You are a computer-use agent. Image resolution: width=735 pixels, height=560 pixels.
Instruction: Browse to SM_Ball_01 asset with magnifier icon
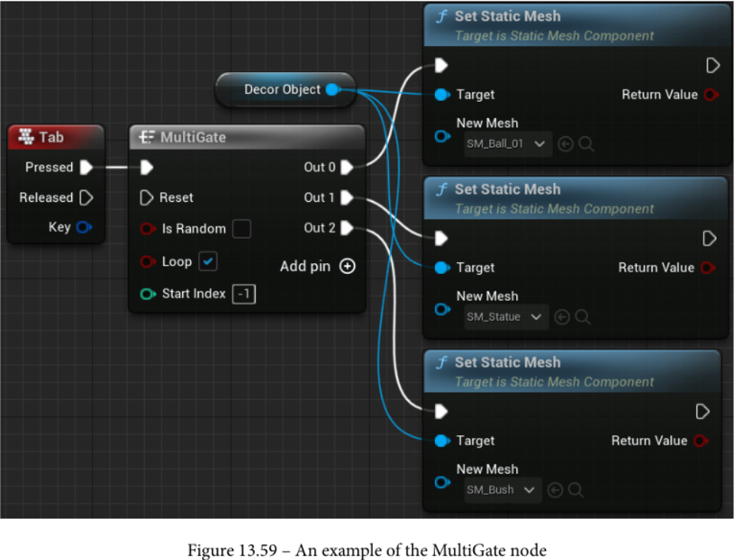click(586, 144)
